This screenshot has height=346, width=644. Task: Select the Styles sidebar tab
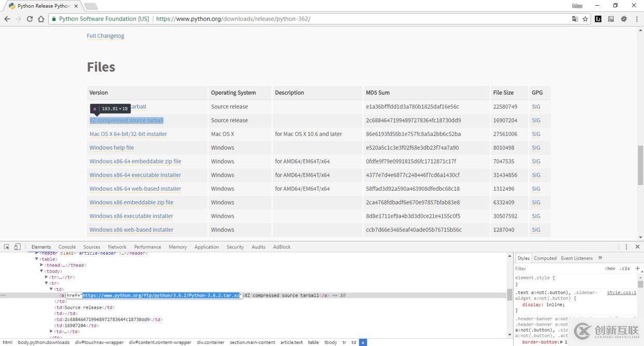(524, 258)
